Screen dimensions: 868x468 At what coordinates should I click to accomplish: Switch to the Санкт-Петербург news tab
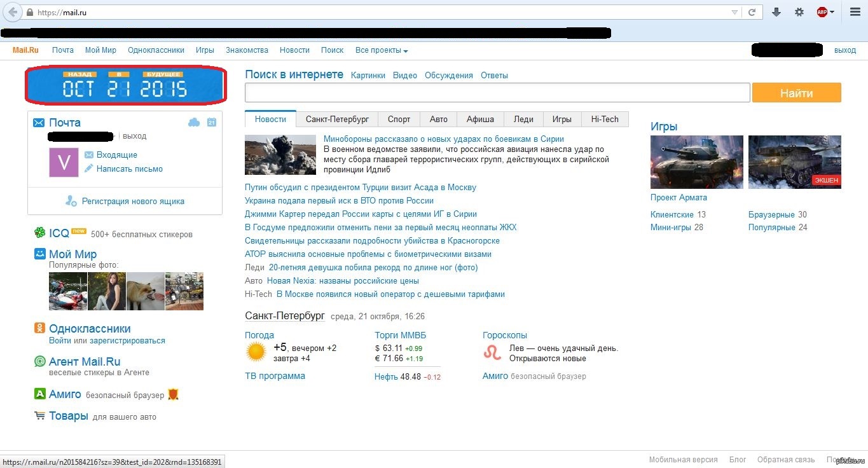pos(337,119)
